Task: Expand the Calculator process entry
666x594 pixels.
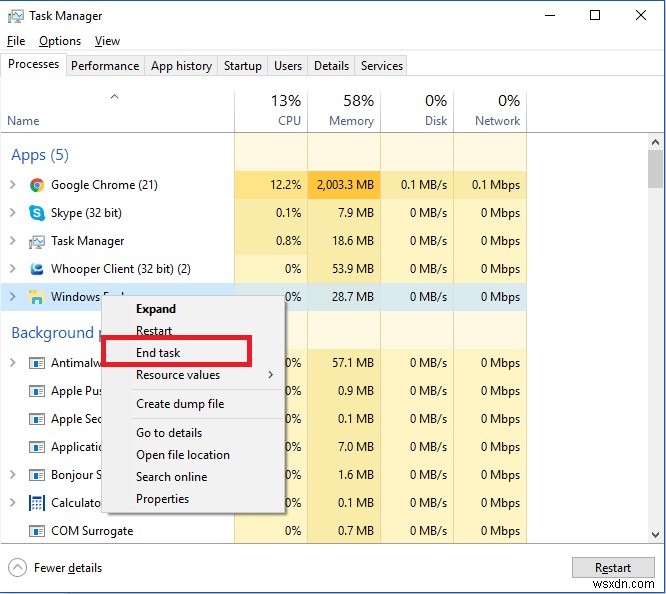Action: (x=13, y=503)
